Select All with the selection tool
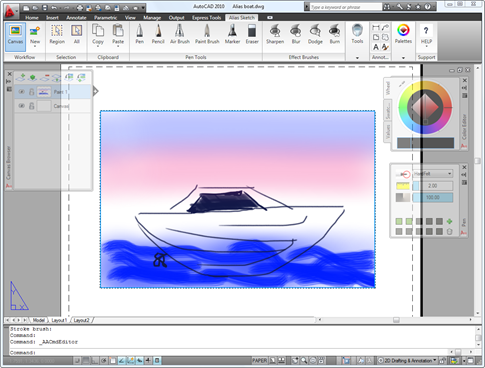 coord(77,35)
